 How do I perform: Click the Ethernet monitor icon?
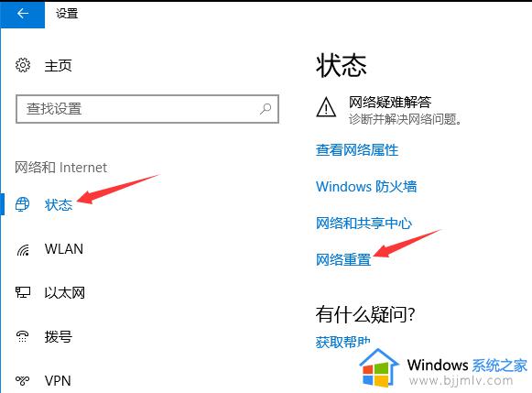(23, 292)
